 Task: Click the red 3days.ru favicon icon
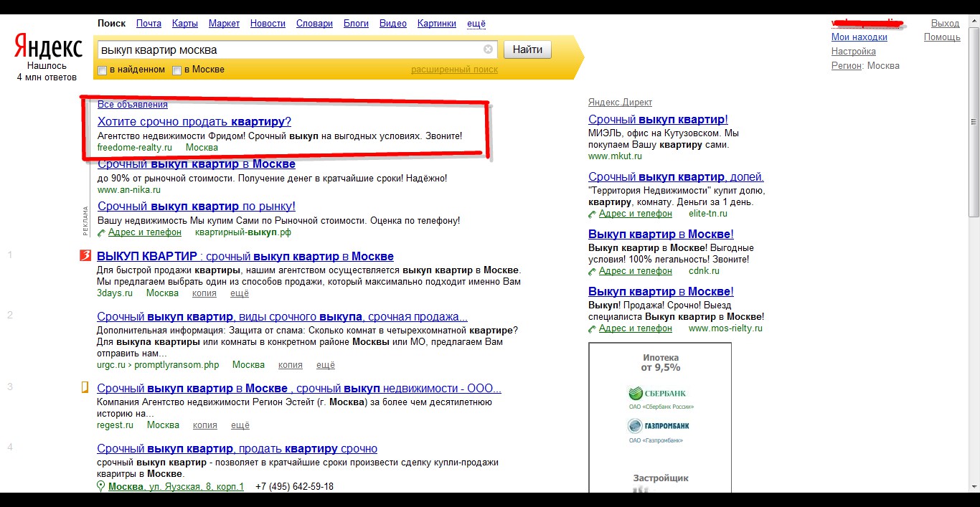[x=85, y=256]
